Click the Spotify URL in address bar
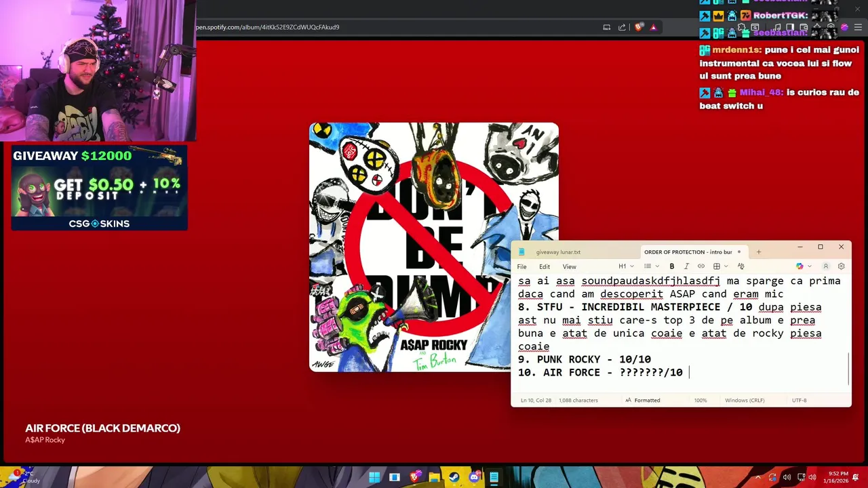Image resolution: width=868 pixels, height=488 pixels. tap(267, 27)
